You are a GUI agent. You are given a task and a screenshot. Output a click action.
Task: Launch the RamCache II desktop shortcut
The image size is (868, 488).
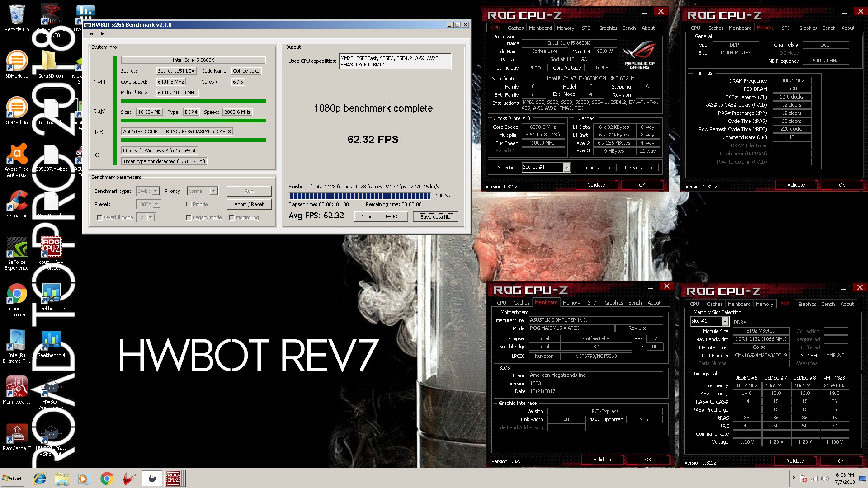17,436
